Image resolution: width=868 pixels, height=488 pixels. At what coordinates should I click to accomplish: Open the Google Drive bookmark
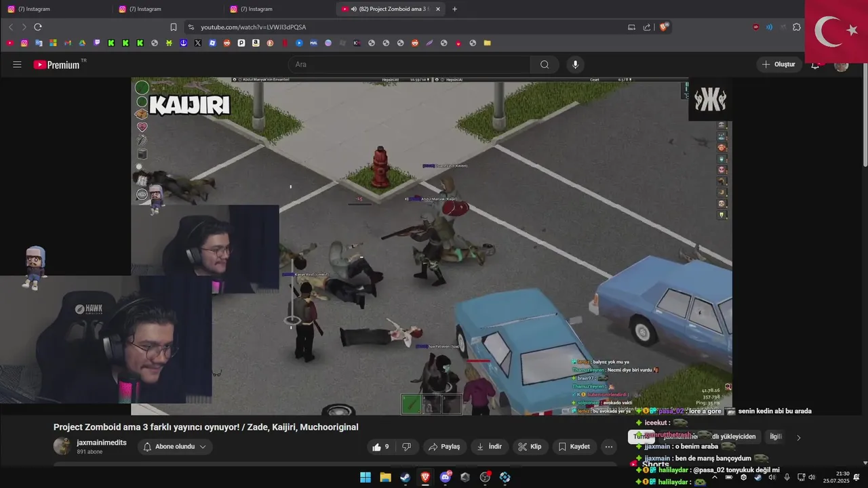coord(82,43)
